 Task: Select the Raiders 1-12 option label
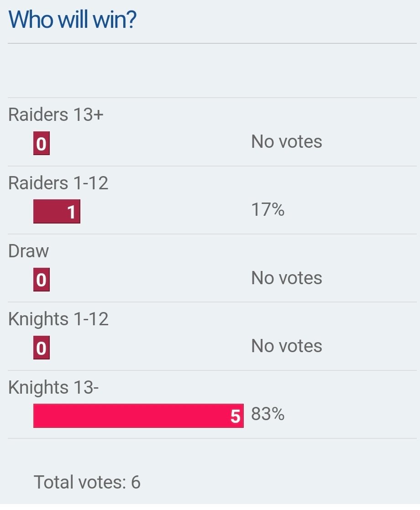coord(58,183)
